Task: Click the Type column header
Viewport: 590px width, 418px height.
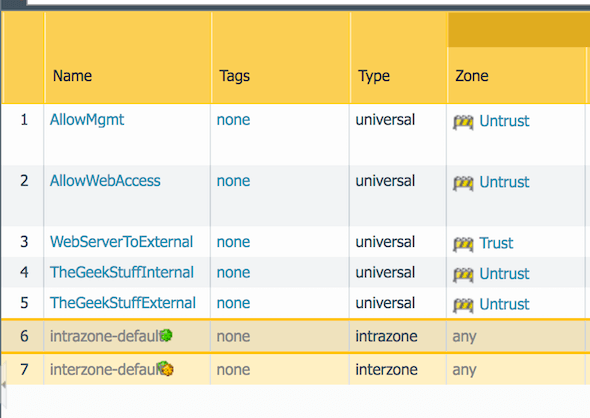Action: click(x=374, y=76)
